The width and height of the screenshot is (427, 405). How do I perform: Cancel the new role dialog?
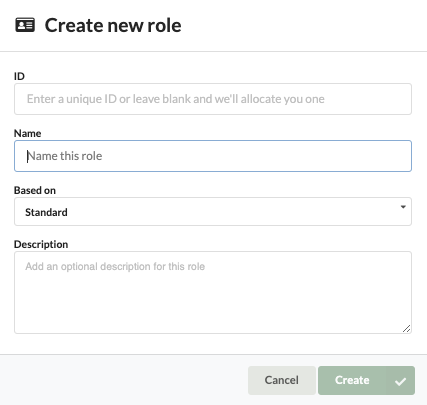pos(282,380)
